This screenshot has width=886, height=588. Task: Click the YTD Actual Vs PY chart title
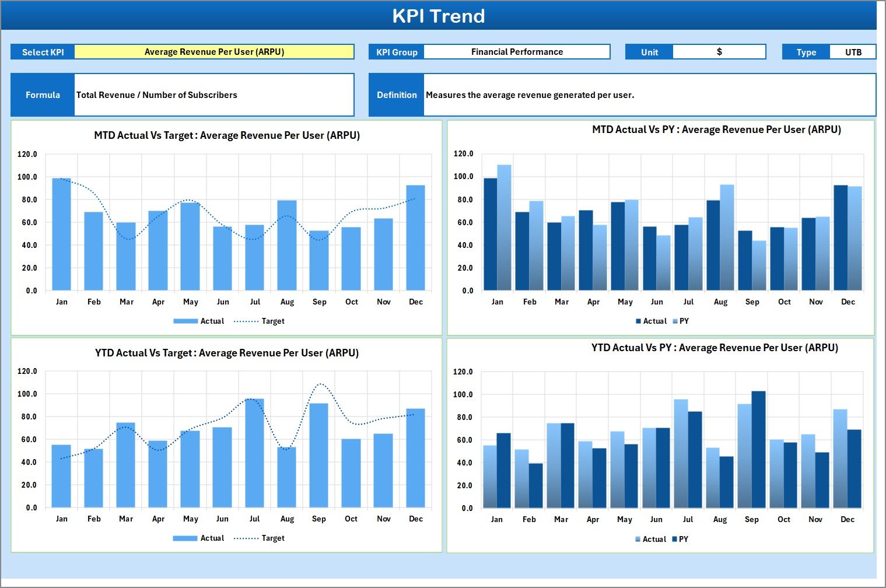(715, 348)
